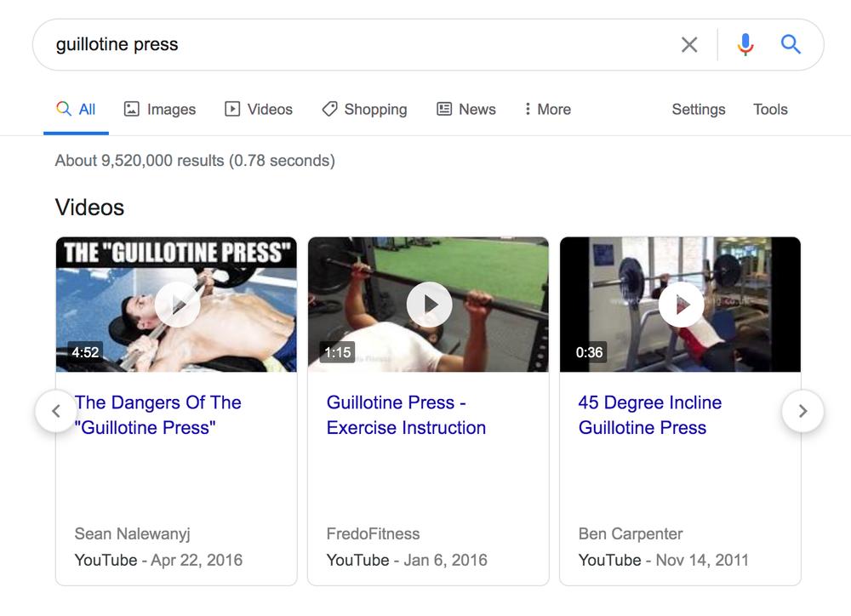Click the "Videos" section heading
851x616 pixels.
click(89, 208)
